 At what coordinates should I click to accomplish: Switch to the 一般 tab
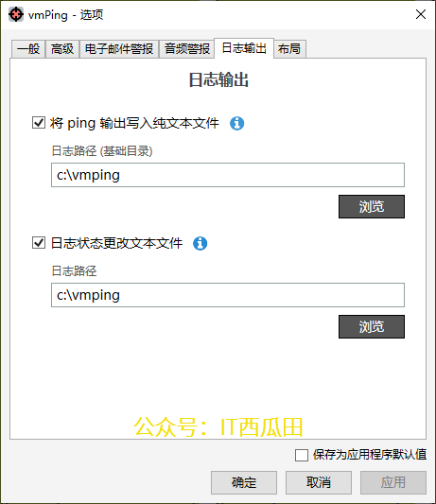(x=28, y=49)
